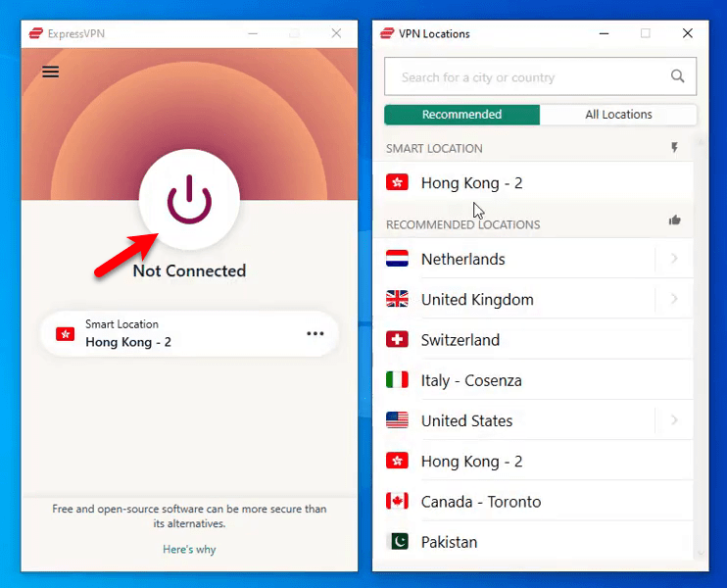Click the power connect button
The image size is (727, 588).
point(189,200)
